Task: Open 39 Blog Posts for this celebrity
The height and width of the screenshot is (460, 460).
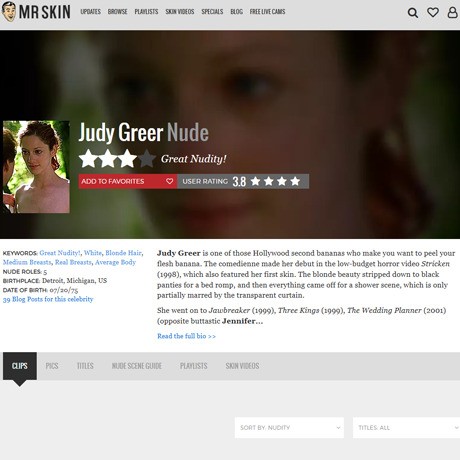Action: click(x=48, y=299)
